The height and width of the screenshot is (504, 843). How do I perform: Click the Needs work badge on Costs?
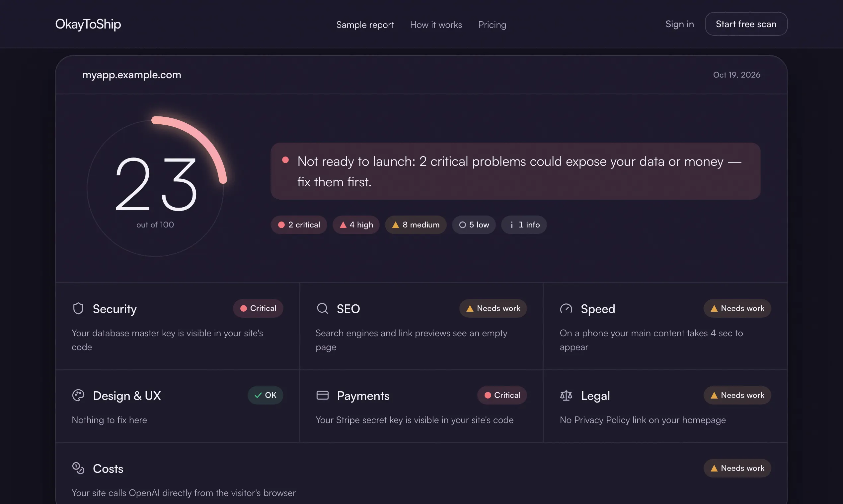point(737,468)
